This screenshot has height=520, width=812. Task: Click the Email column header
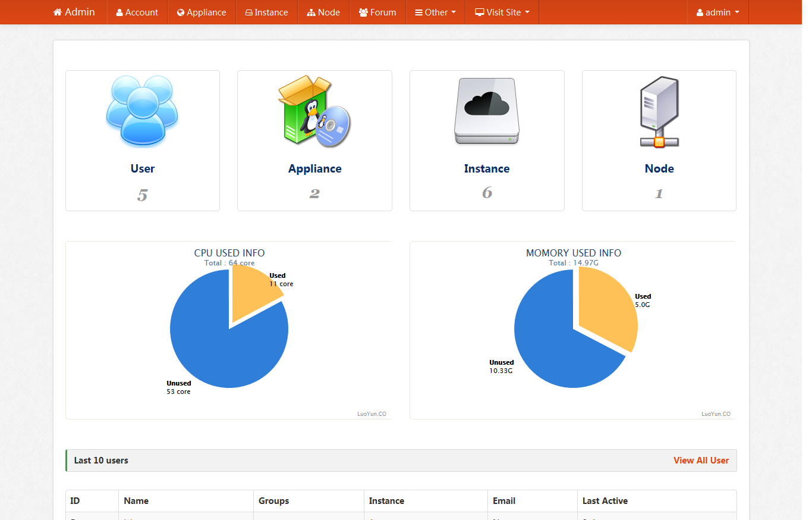point(504,501)
